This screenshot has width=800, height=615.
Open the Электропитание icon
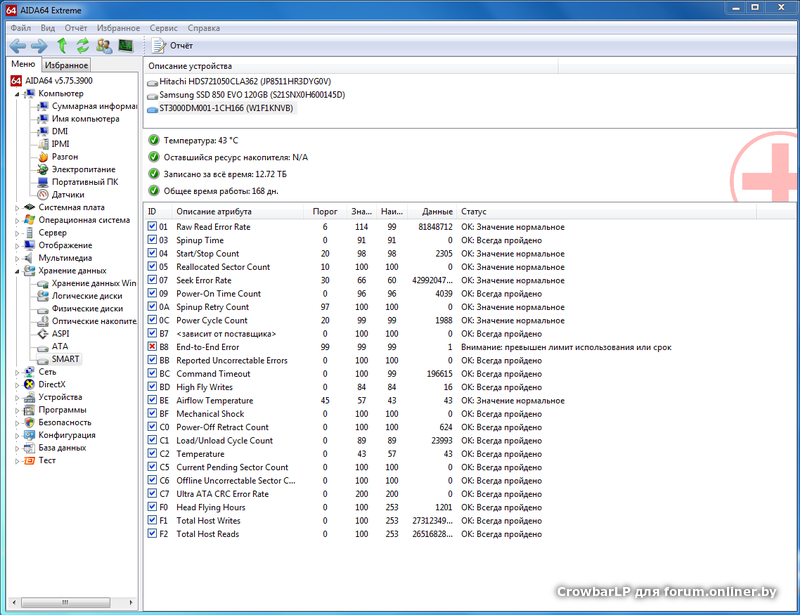tap(43, 169)
